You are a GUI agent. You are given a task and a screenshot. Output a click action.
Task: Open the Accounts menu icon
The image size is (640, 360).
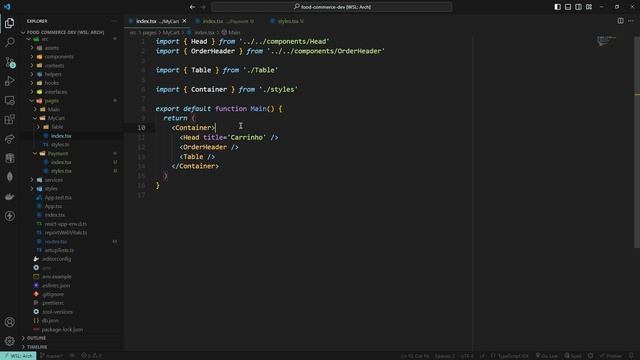point(10,322)
